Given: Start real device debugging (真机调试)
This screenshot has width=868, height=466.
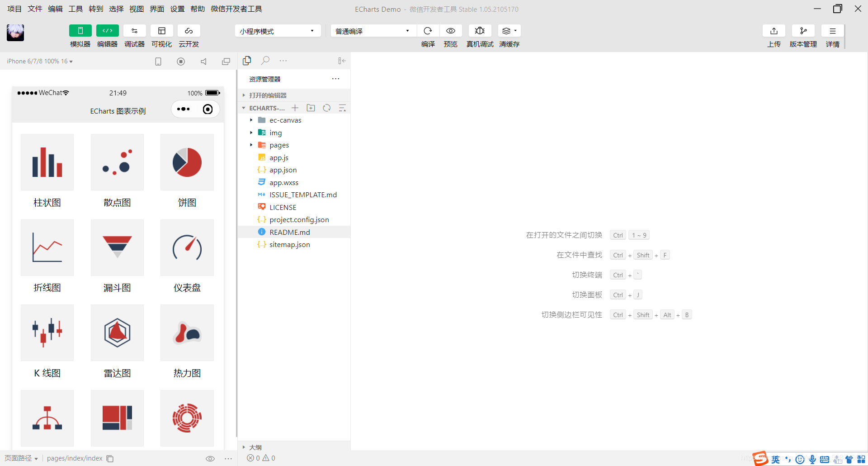Looking at the screenshot, I should tap(480, 31).
